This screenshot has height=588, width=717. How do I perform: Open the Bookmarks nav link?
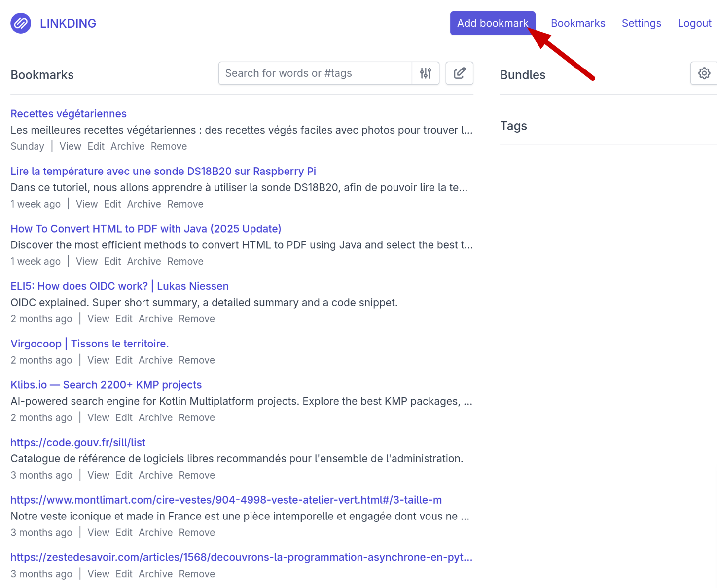coord(578,23)
